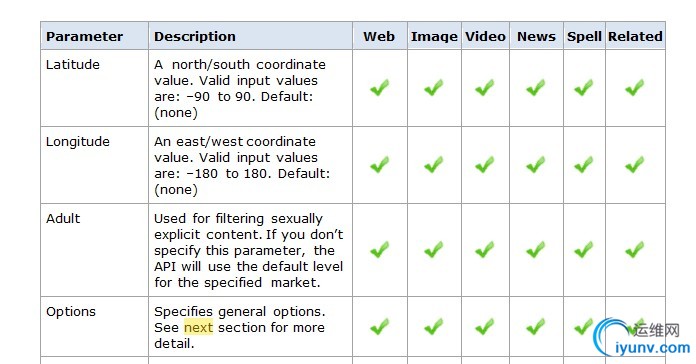Click the Latitude parameter name cell
The width and height of the screenshot is (696, 364).
pos(95,88)
